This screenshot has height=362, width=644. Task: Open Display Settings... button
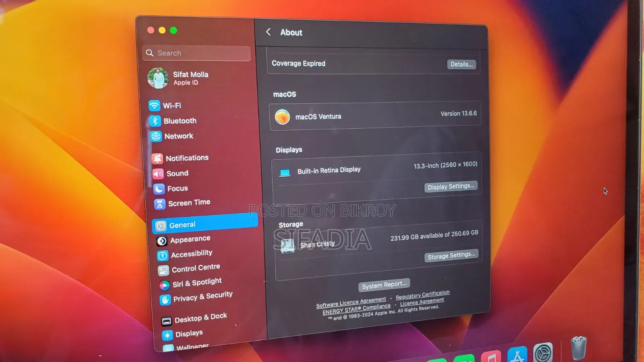point(451,187)
